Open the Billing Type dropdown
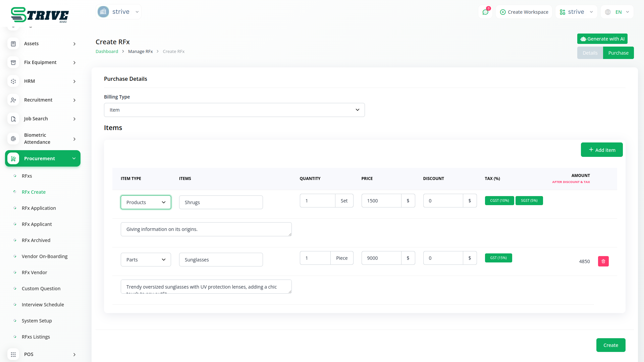This screenshot has height=362, width=644. [x=234, y=110]
